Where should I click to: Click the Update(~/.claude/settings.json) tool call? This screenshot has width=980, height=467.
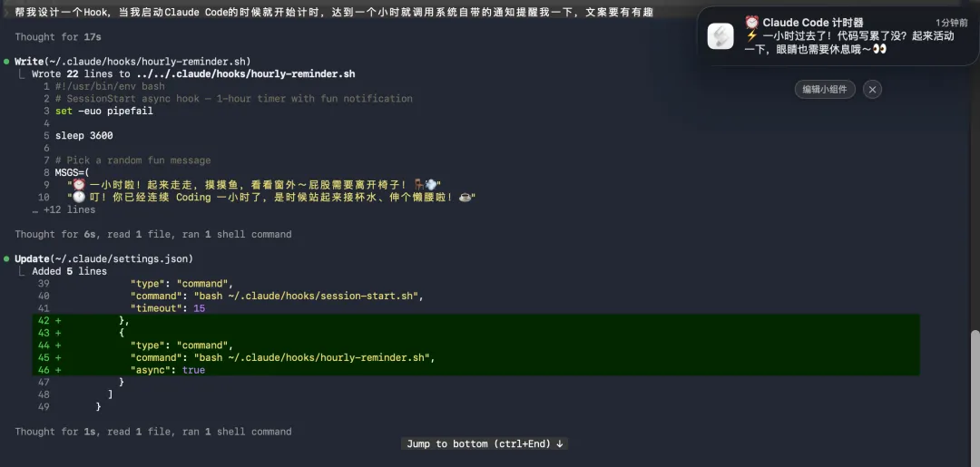click(103, 258)
